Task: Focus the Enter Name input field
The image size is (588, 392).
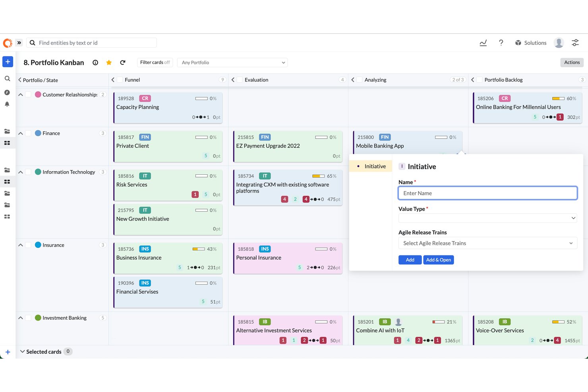Action: point(488,193)
